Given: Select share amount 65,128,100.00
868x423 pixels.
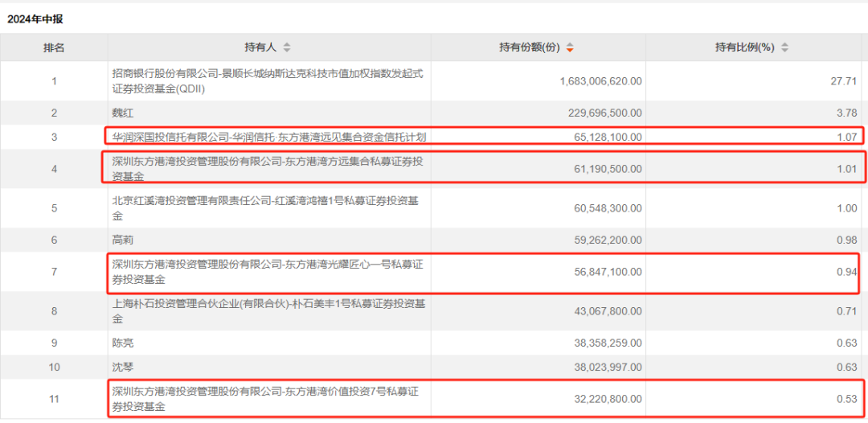Looking at the screenshot, I should coord(608,137).
